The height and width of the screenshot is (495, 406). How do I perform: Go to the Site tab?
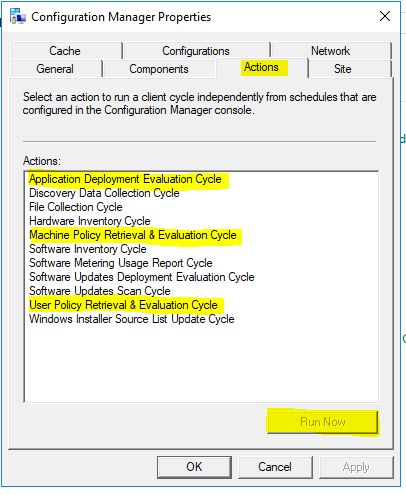[x=343, y=69]
